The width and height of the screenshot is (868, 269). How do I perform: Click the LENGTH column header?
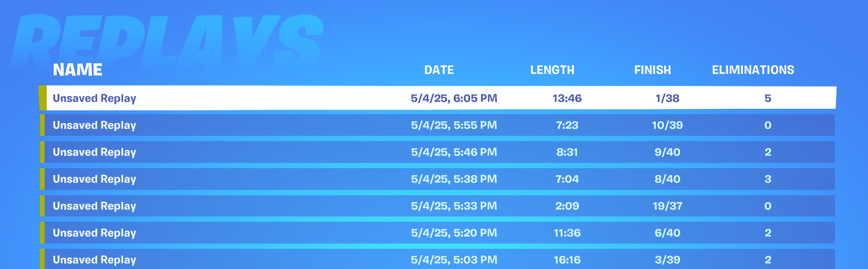[552, 70]
